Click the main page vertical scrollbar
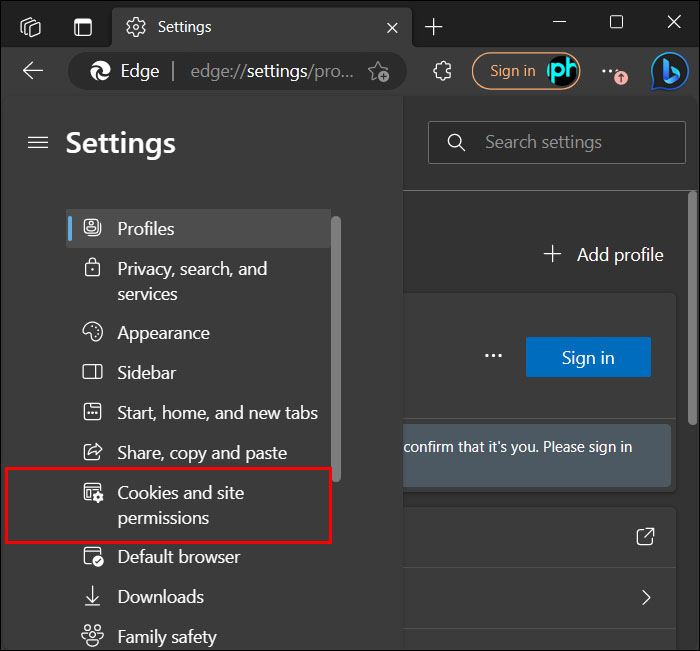This screenshot has height=651, width=700. [x=692, y=308]
